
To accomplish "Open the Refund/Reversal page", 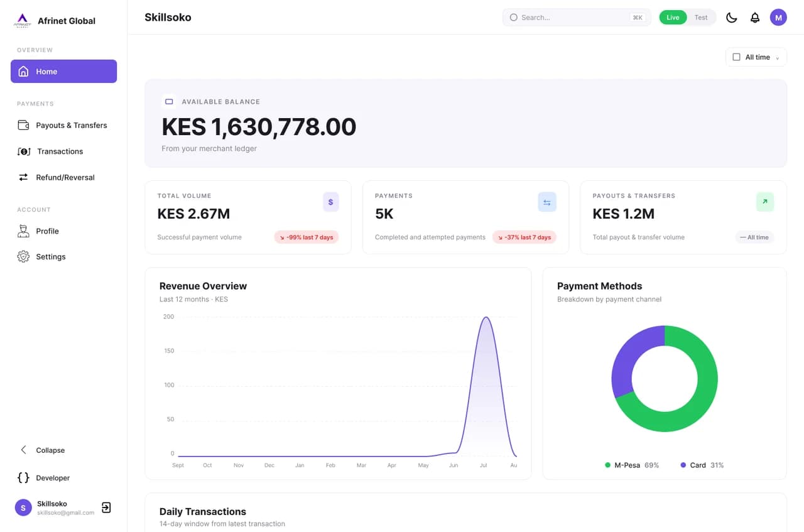I will [63, 177].
